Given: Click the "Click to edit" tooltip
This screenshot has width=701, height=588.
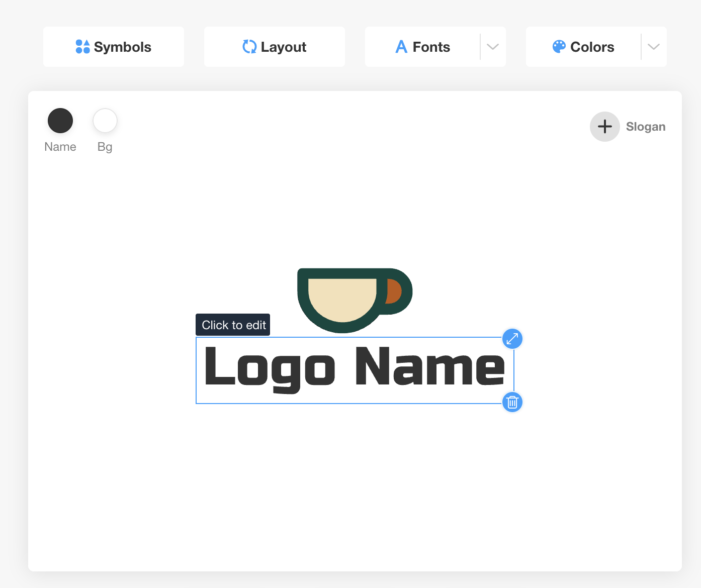Looking at the screenshot, I should pyautogui.click(x=233, y=325).
